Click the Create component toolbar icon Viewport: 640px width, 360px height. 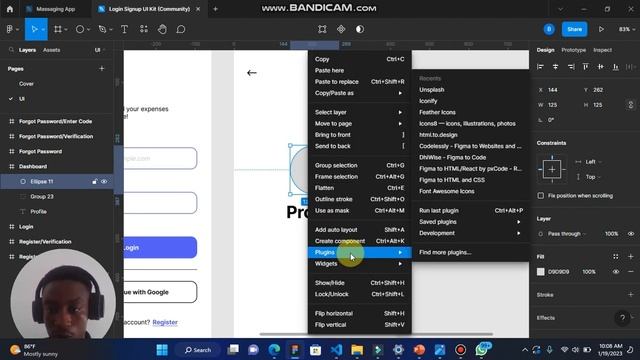tap(341, 29)
